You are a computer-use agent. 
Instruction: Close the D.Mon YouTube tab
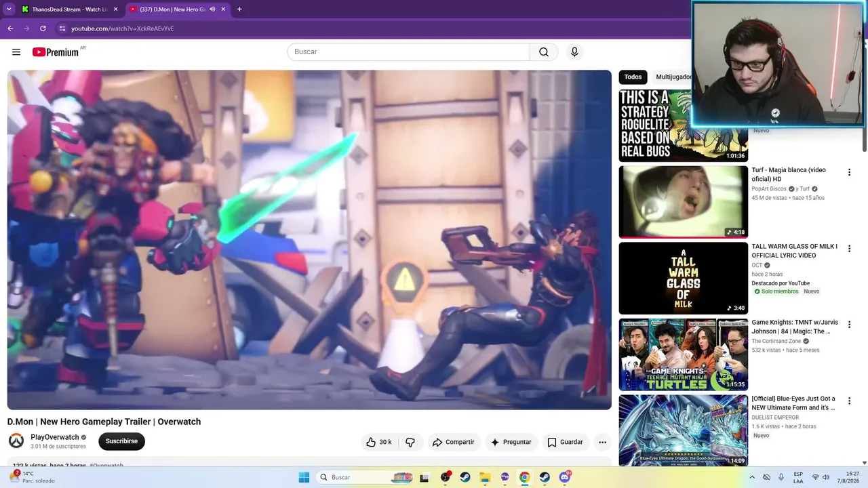pos(223,9)
